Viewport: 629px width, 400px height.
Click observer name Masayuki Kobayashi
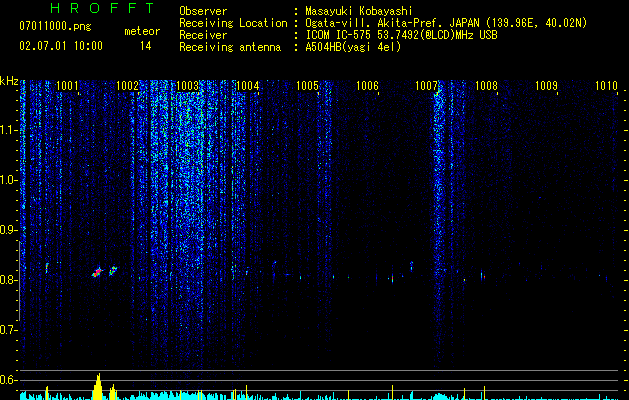coord(358,11)
